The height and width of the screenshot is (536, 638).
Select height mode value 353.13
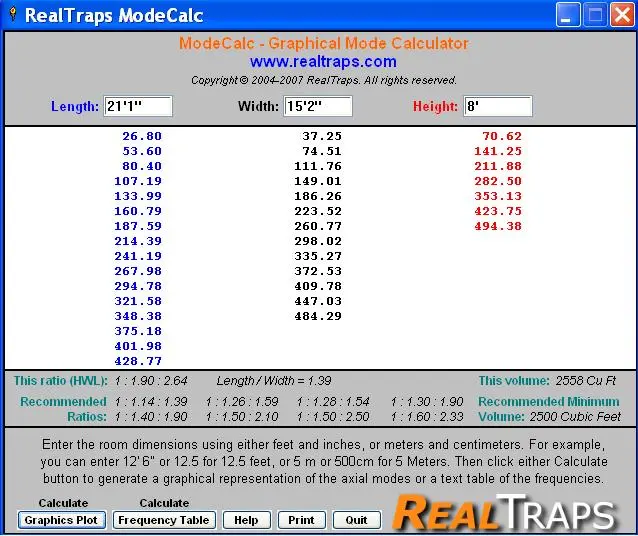click(x=498, y=196)
